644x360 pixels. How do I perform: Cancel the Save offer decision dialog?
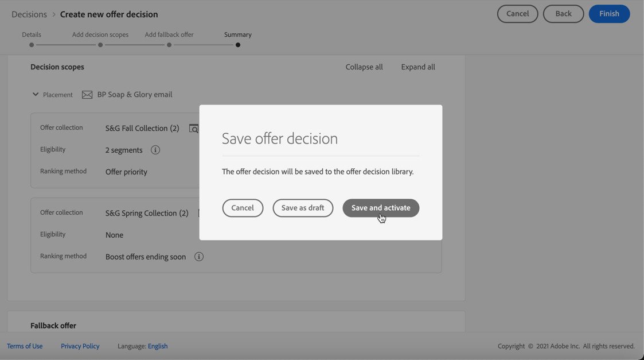(243, 208)
